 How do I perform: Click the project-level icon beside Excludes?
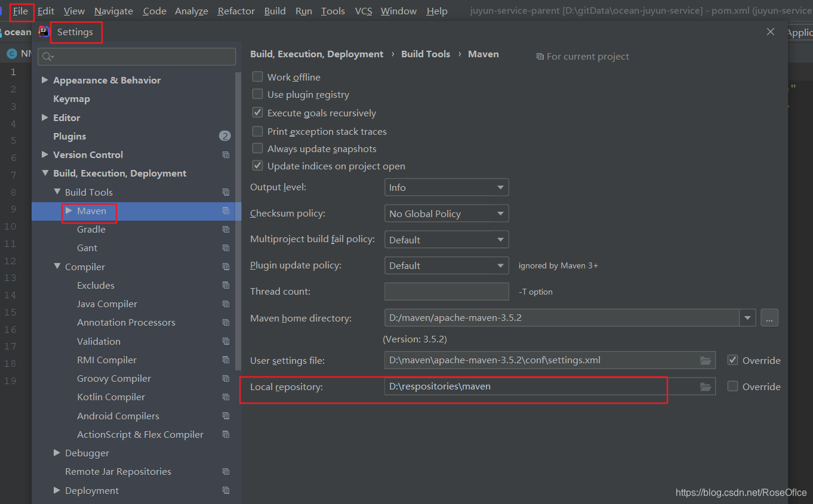click(226, 285)
